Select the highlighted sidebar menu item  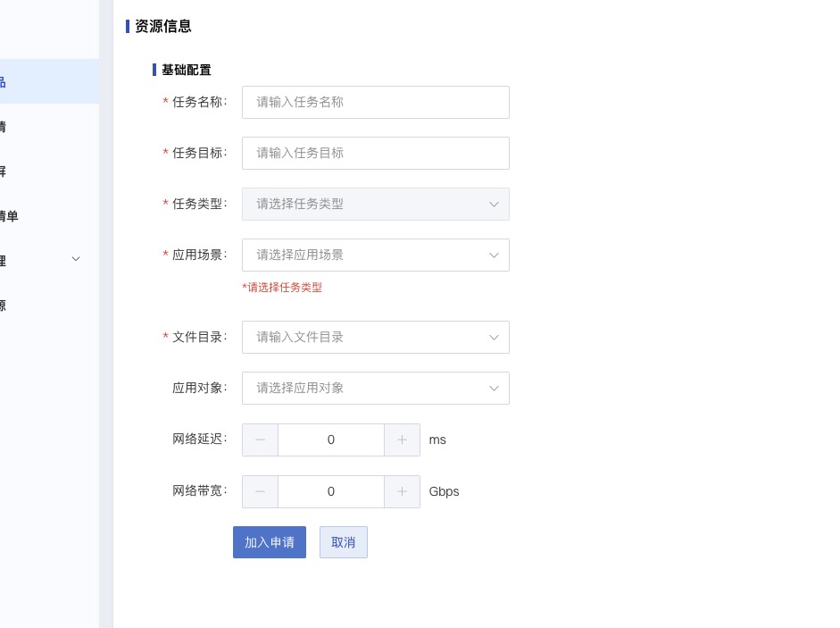tap(49, 81)
